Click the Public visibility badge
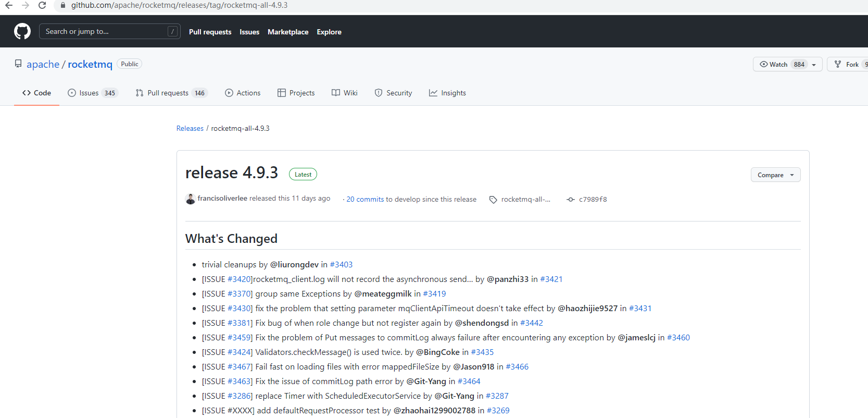Screen dimensions: 868x418 [x=130, y=64]
